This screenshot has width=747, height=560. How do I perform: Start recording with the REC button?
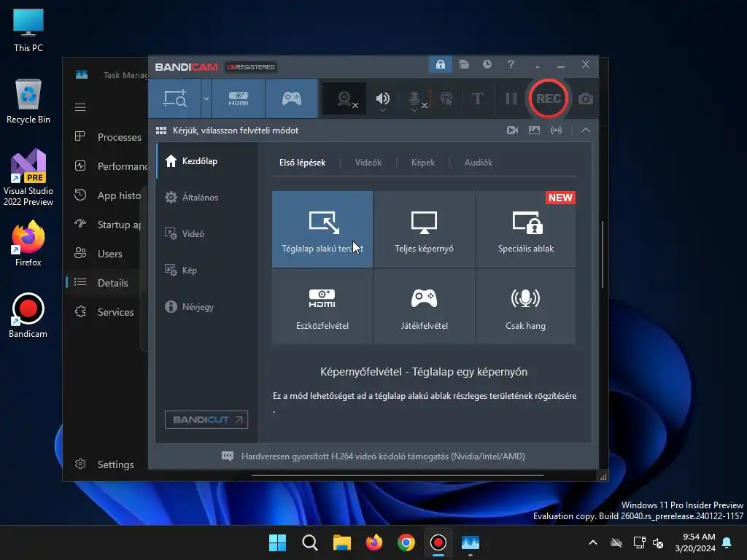coord(549,98)
